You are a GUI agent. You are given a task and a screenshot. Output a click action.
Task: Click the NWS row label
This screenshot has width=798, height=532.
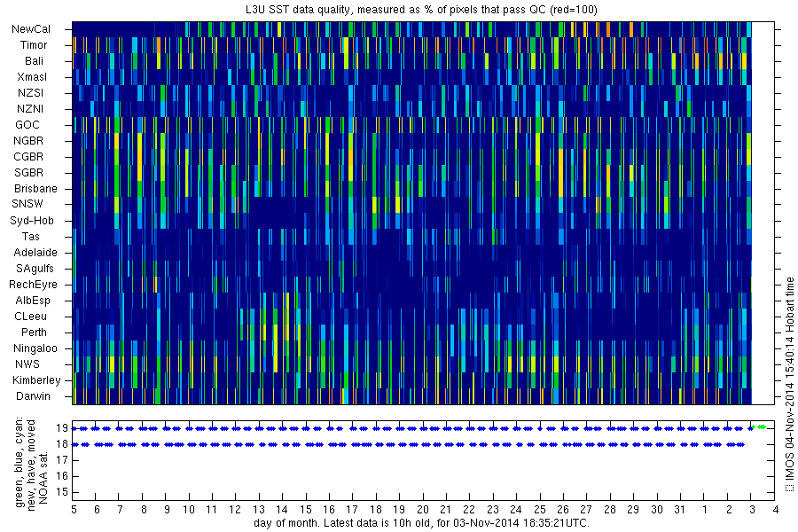(x=27, y=364)
